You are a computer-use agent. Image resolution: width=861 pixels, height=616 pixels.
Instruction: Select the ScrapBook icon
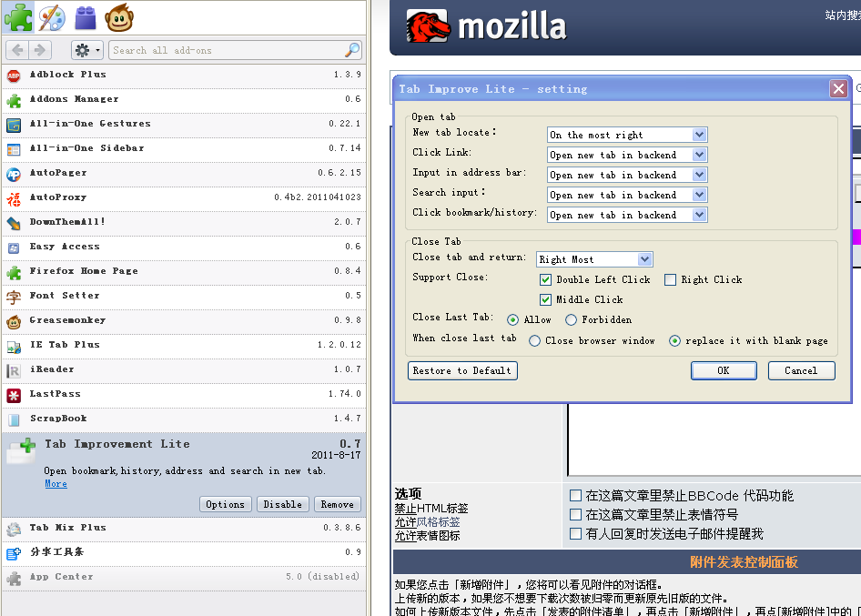(x=14, y=420)
